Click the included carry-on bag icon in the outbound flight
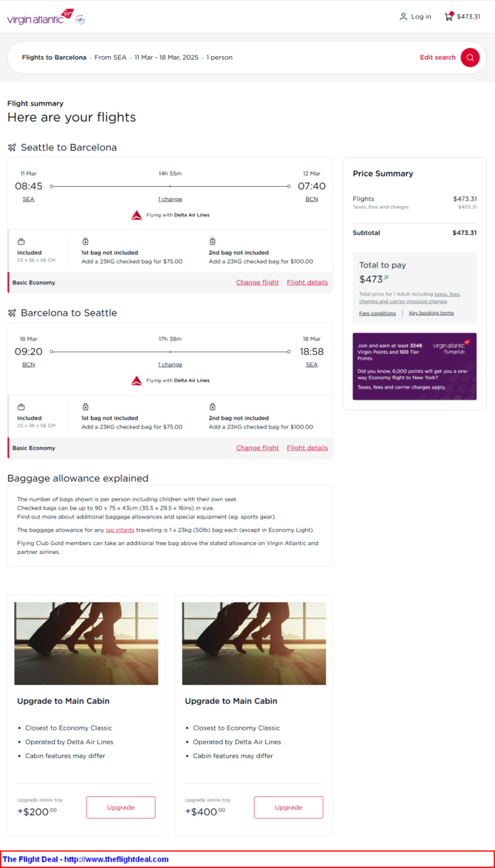495x868 pixels. 21,242
